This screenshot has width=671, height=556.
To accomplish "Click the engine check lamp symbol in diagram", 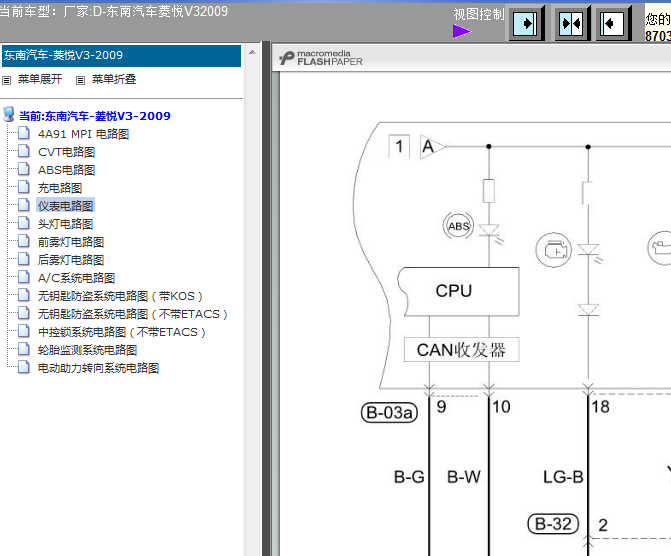I will click(x=554, y=250).
